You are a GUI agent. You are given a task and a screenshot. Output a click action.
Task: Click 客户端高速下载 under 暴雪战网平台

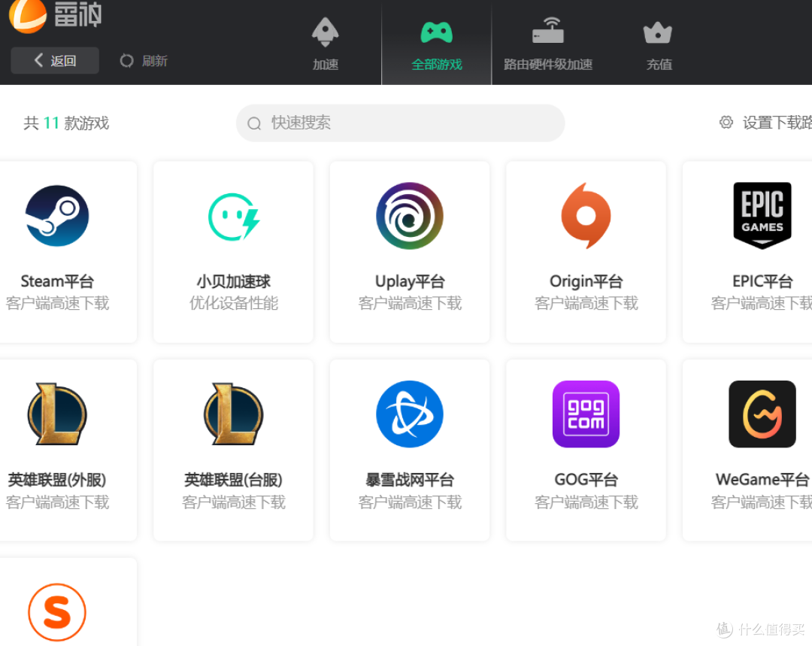[x=410, y=502]
